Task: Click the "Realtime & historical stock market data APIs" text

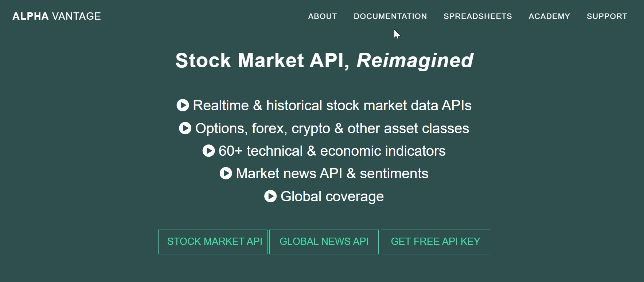Action: 332,106
